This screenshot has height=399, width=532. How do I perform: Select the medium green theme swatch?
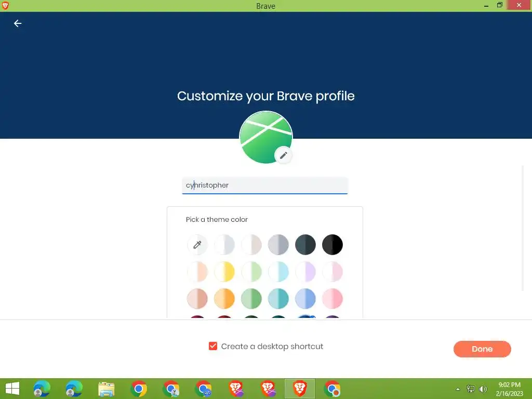pos(251,299)
